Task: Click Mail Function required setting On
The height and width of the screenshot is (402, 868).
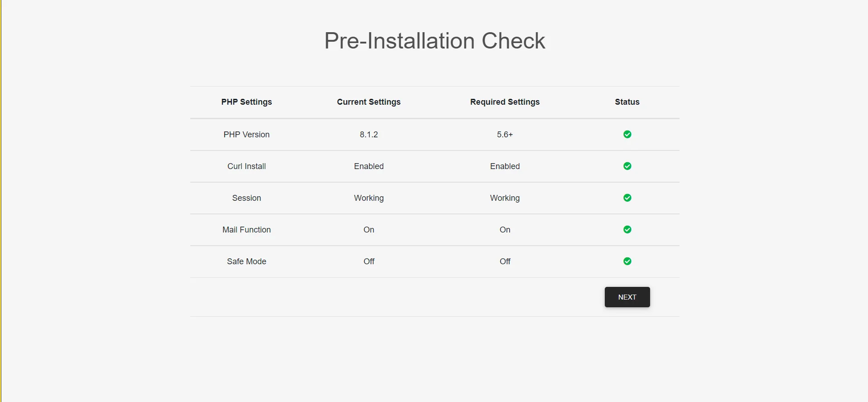Action: coord(505,230)
